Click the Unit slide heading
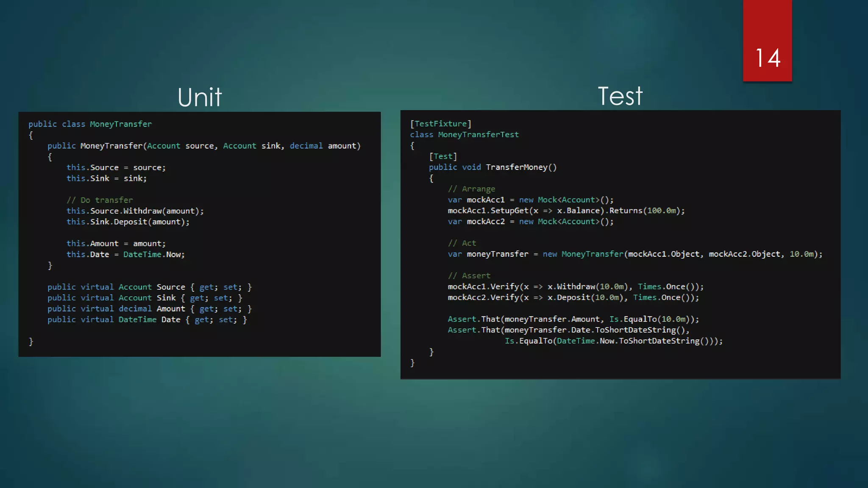868x488 pixels. tap(200, 97)
